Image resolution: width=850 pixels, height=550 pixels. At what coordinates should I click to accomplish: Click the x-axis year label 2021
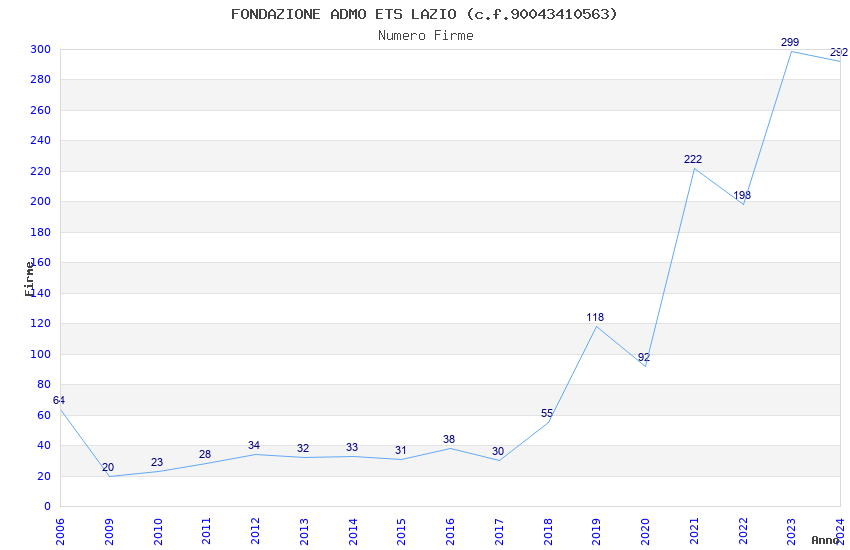(694, 531)
